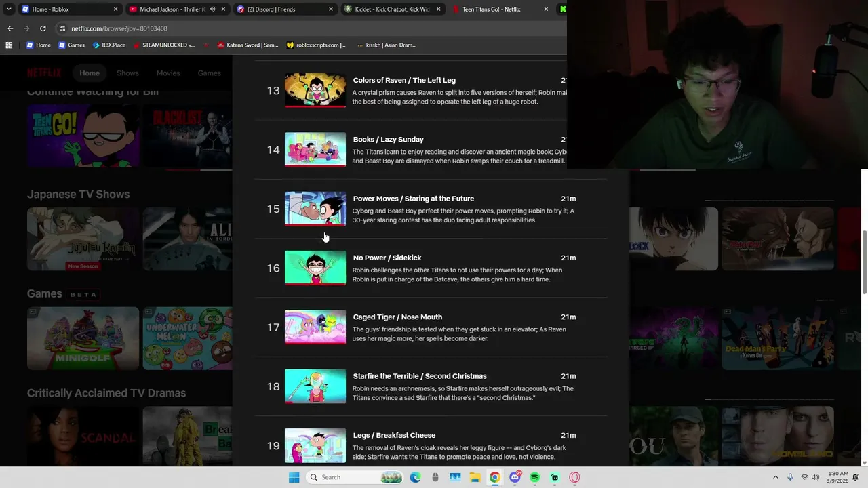Open the RBX.Place bookmark
The width and height of the screenshot is (868, 488).
[108, 45]
